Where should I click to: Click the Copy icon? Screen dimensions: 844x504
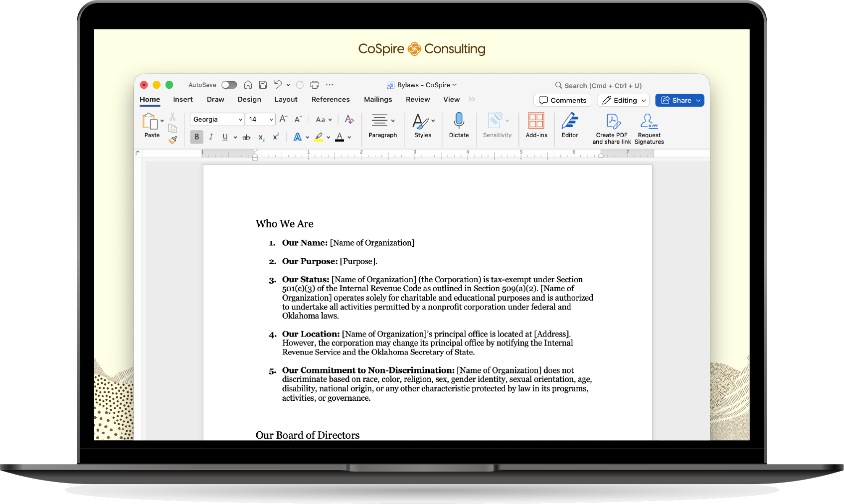172,128
